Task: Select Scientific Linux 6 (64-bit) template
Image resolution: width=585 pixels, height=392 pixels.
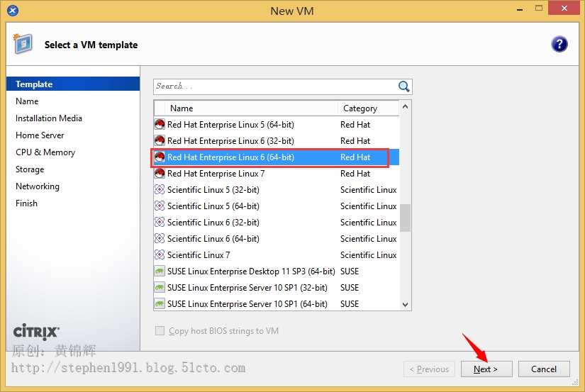Action: (277, 238)
